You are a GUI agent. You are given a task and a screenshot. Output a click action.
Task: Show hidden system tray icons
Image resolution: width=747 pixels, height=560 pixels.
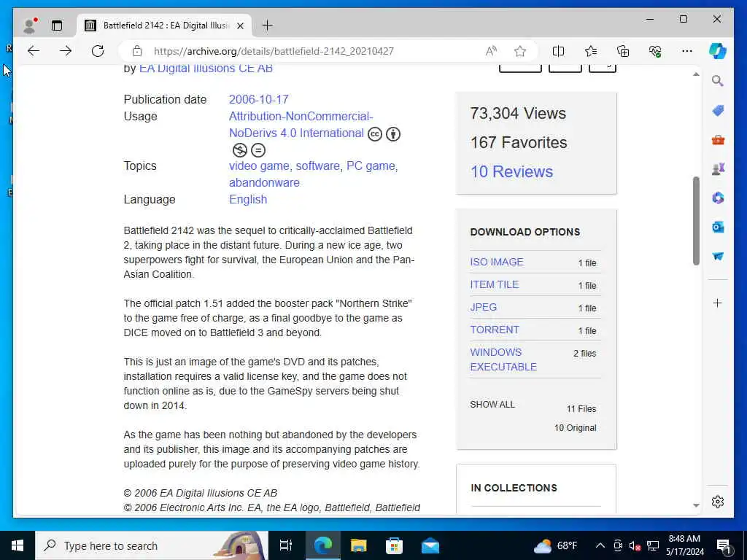pos(600,545)
